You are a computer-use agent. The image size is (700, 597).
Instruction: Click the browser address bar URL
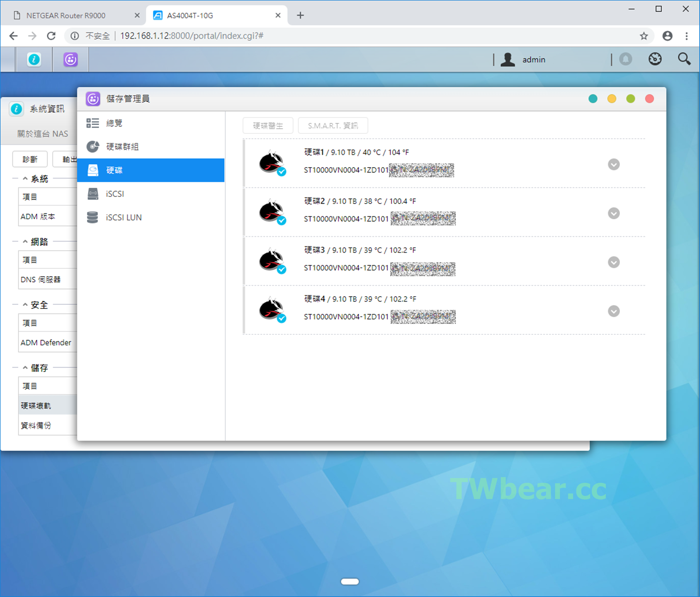(x=192, y=36)
